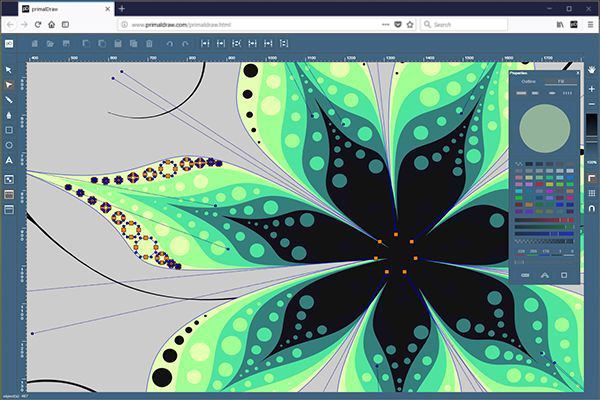
Task: Select the ellipse shape tool
Action: (x=9, y=145)
